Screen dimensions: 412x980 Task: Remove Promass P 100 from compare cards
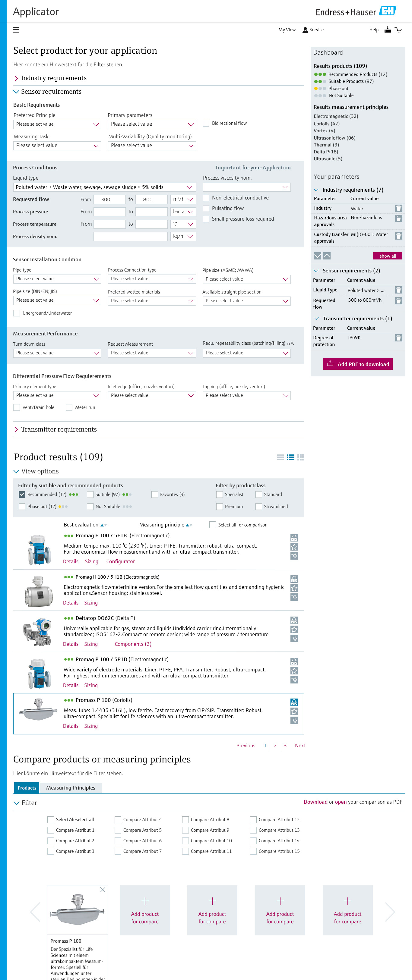103,890
